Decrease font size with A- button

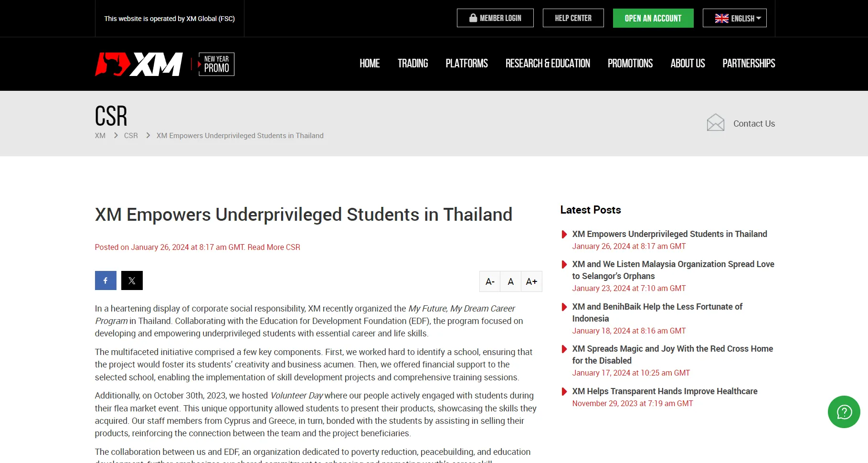(490, 281)
